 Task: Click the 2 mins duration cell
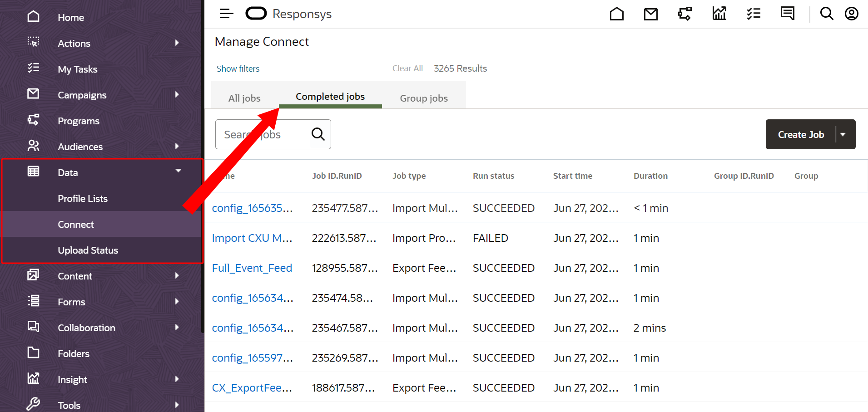[x=650, y=328]
